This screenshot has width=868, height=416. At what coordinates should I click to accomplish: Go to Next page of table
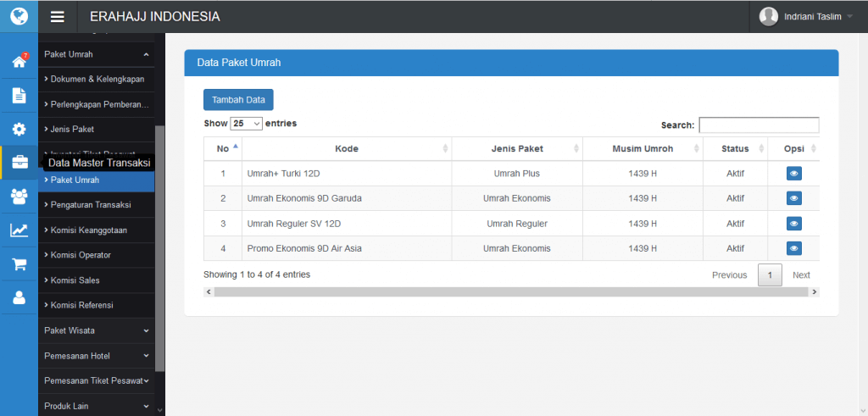pos(801,275)
